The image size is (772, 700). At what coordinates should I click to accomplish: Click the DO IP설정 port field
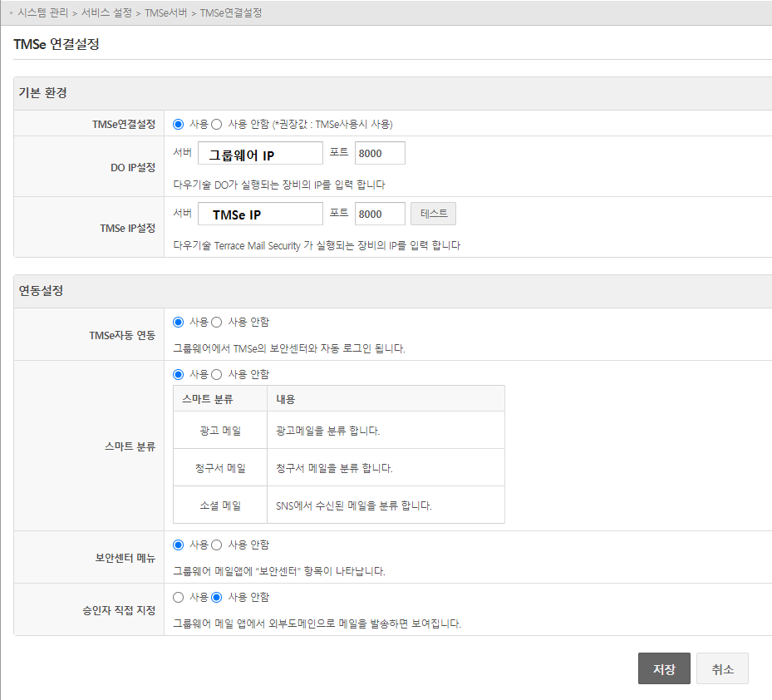380,153
